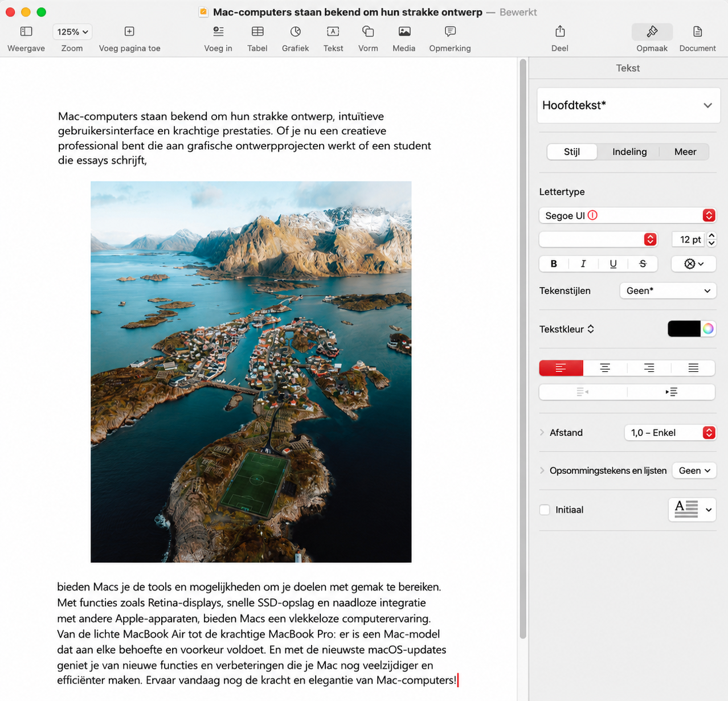Center align the text
This screenshot has width=728, height=701.
[605, 368]
